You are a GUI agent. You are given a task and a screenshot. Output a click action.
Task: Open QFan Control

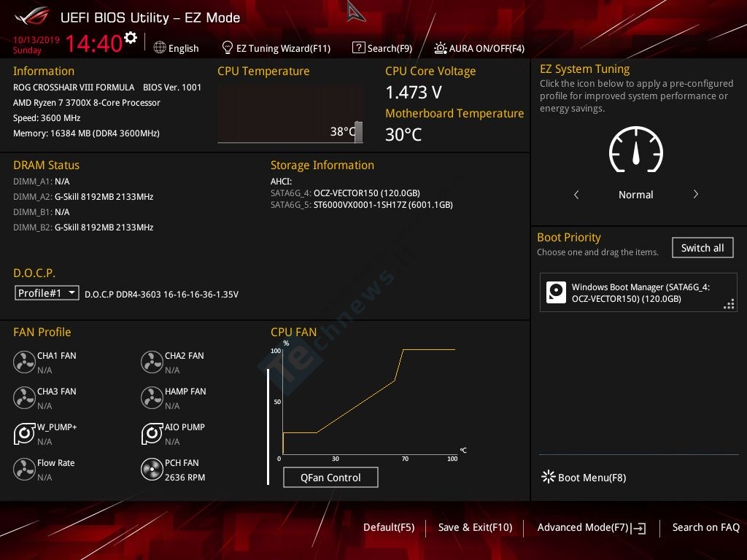click(330, 477)
